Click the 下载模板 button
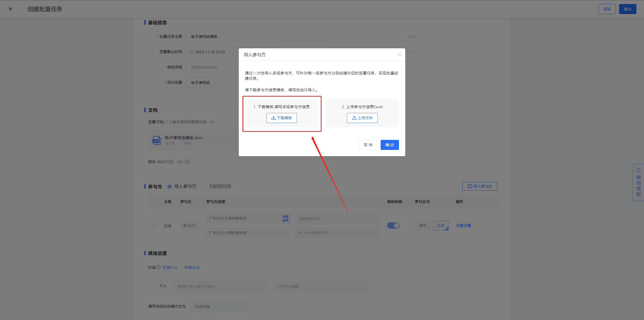 [x=281, y=118]
